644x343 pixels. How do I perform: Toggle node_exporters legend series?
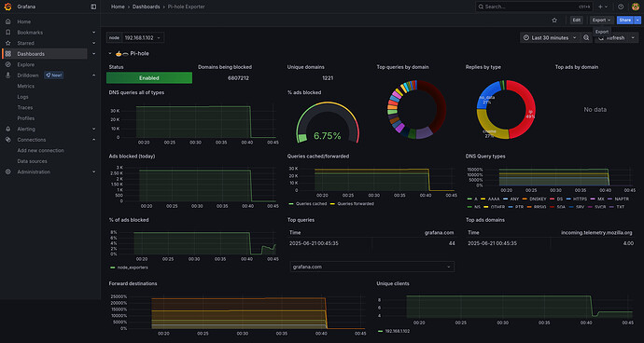[129, 268]
